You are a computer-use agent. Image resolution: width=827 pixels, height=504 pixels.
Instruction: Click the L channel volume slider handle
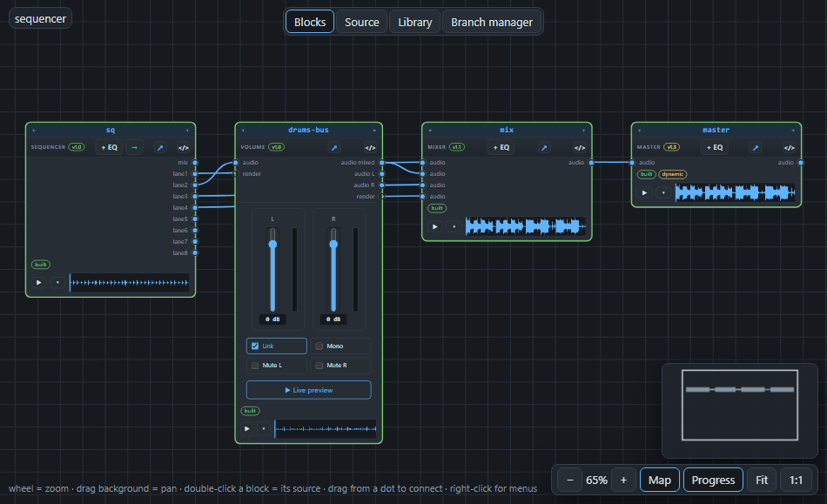pyautogui.click(x=272, y=244)
